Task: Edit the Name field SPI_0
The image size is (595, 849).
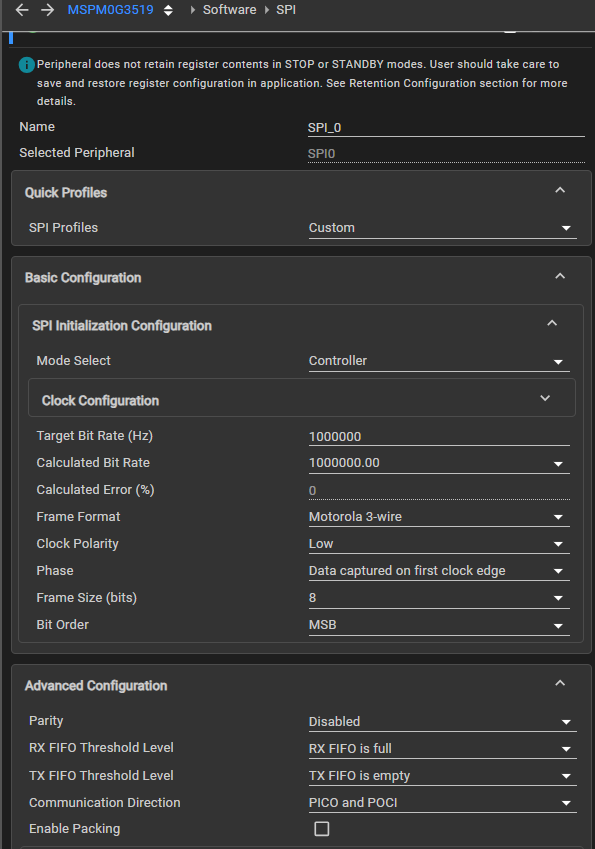Action: tap(446, 128)
